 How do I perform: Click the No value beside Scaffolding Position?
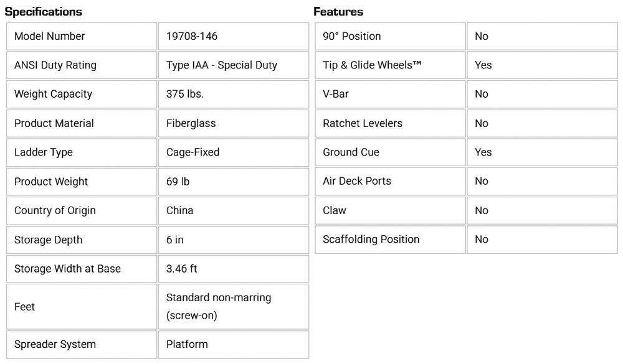482,240
